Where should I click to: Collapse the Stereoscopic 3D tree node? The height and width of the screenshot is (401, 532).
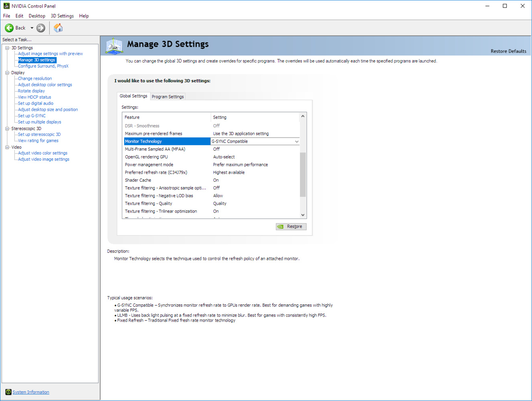click(x=7, y=129)
